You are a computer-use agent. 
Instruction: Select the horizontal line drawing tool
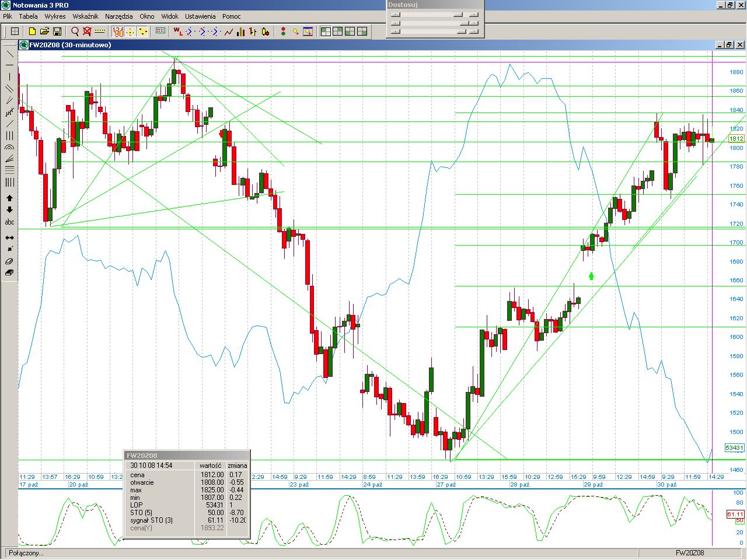(9, 65)
